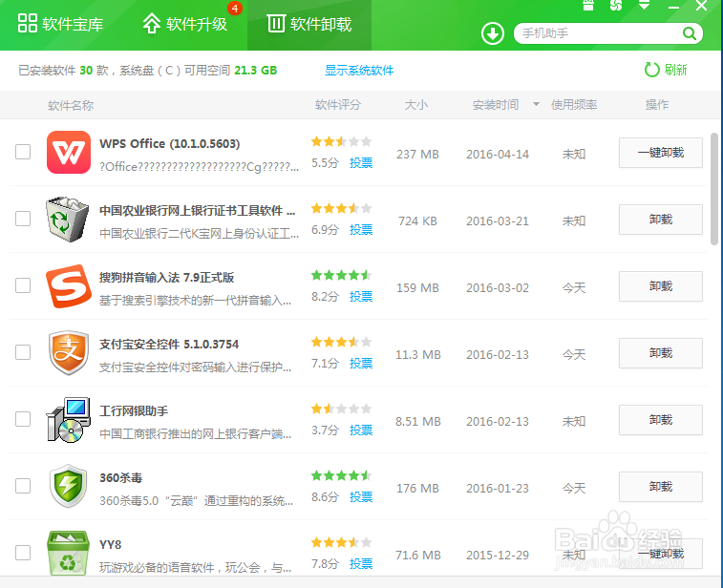Image resolution: width=723 pixels, height=588 pixels.
Task: Check the WPS Office checkbox
Action: tap(23, 152)
